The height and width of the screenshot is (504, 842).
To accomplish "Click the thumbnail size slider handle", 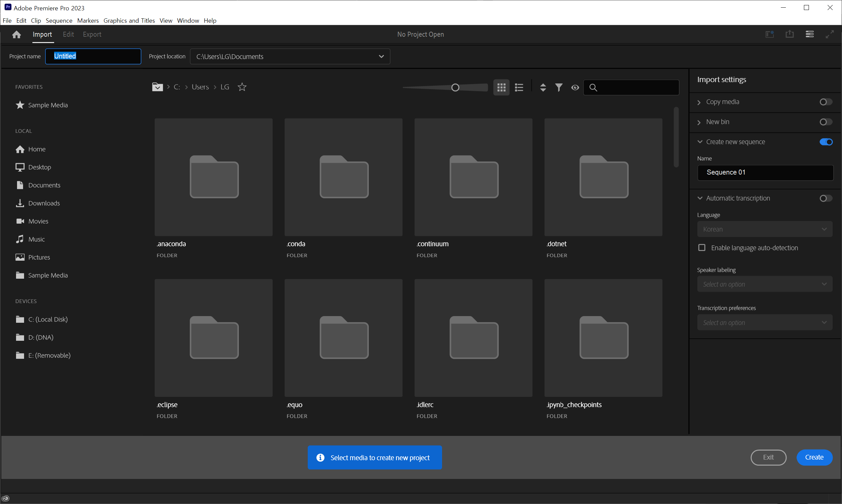I will pyautogui.click(x=455, y=88).
